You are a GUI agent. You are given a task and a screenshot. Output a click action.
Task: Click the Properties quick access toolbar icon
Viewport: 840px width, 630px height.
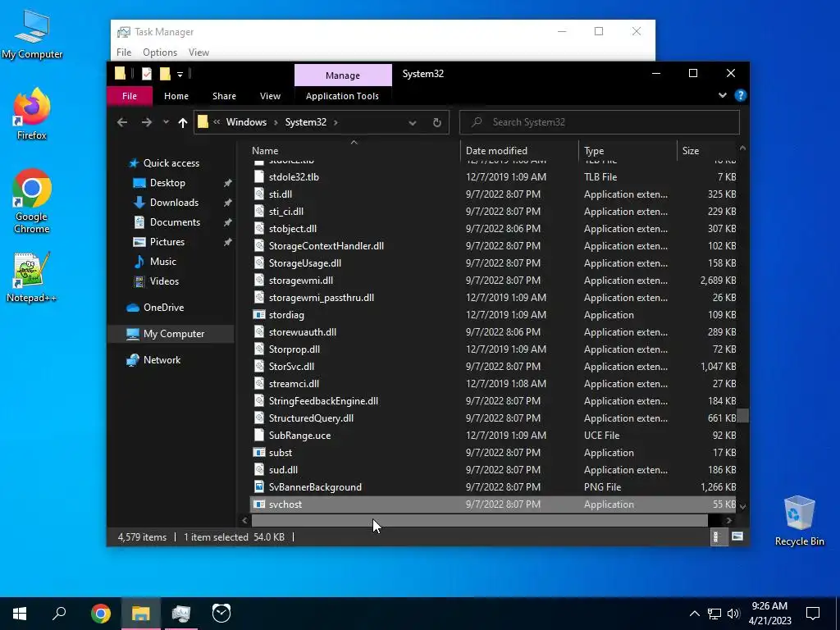tap(146, 74)
